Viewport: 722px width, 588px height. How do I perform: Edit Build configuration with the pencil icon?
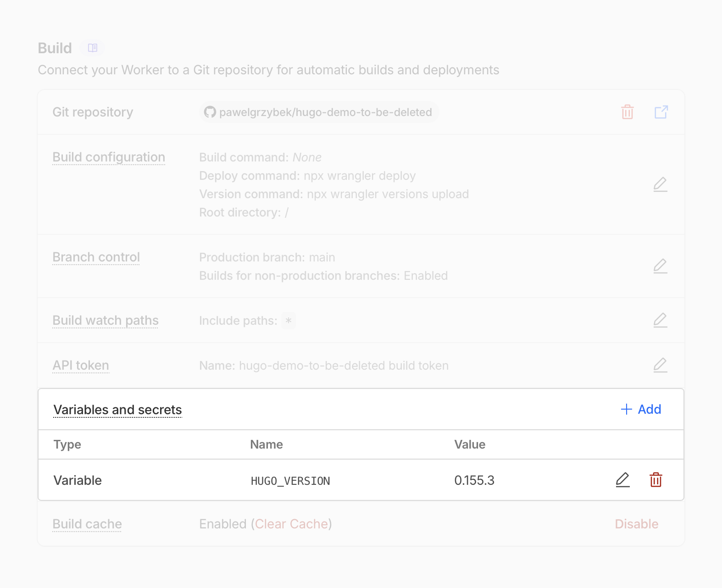pos(660,184)
